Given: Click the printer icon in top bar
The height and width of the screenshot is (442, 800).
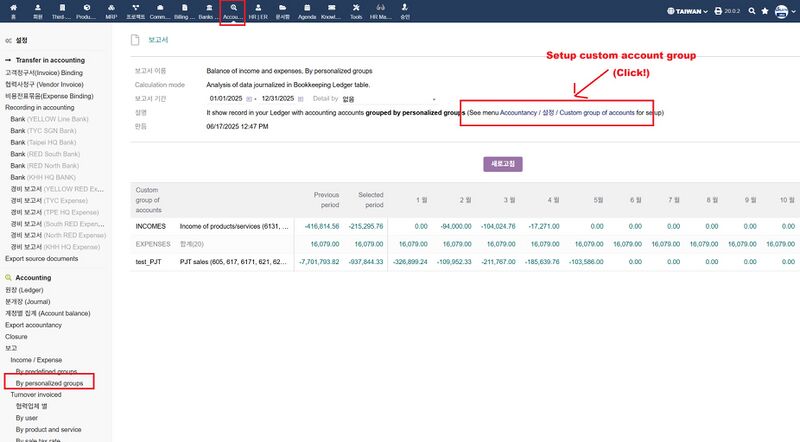Looking at the screenshot, I should pyautogui.click(x=718, y=11).
